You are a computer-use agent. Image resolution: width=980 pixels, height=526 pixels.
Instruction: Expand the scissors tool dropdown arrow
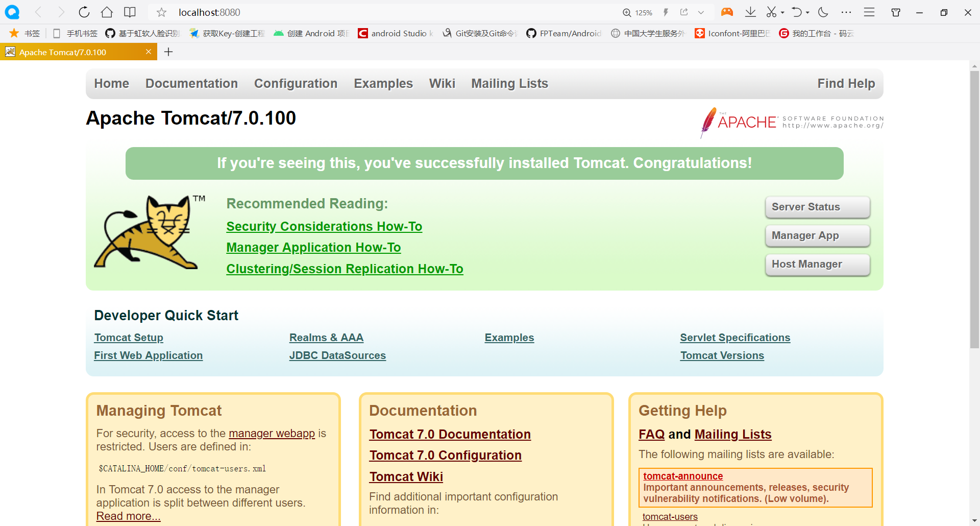click(x=782, y=13)
